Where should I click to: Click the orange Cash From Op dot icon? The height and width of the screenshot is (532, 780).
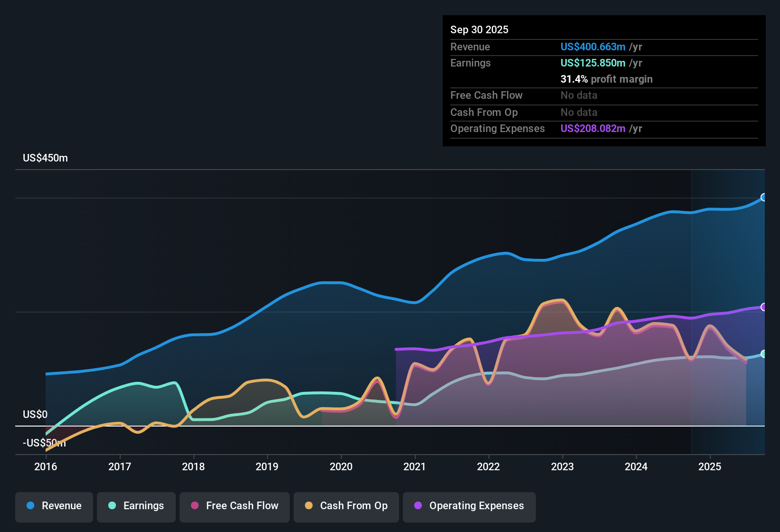[308, 506]
